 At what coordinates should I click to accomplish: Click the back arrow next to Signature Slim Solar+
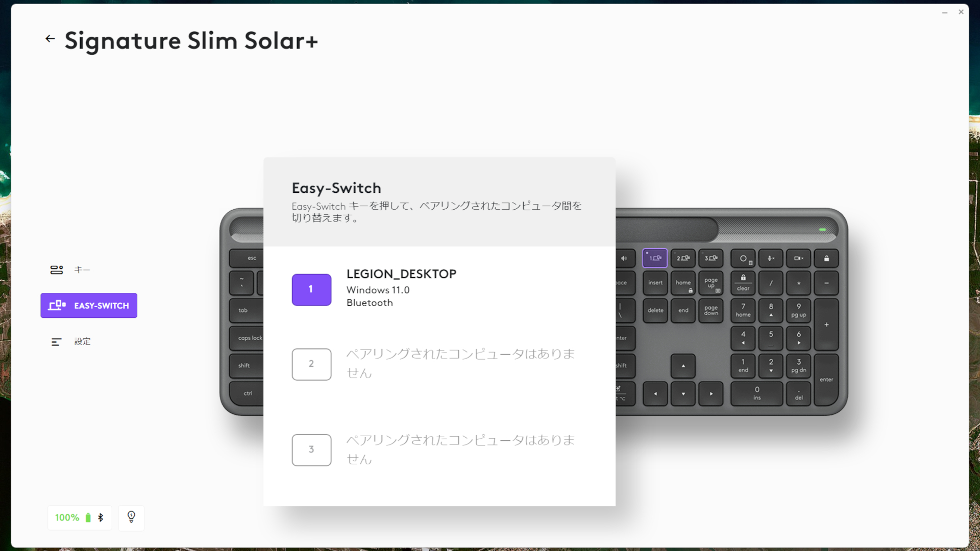tap(50, 38)
